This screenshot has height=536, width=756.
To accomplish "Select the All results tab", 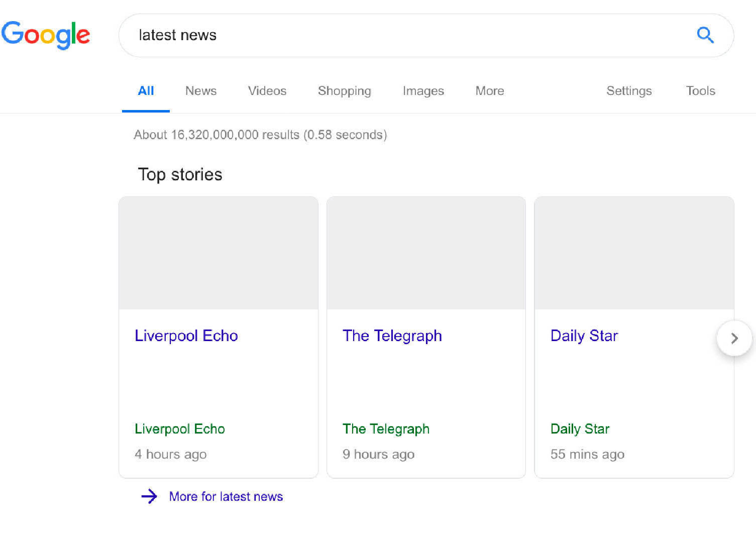I will click(146, 91).
